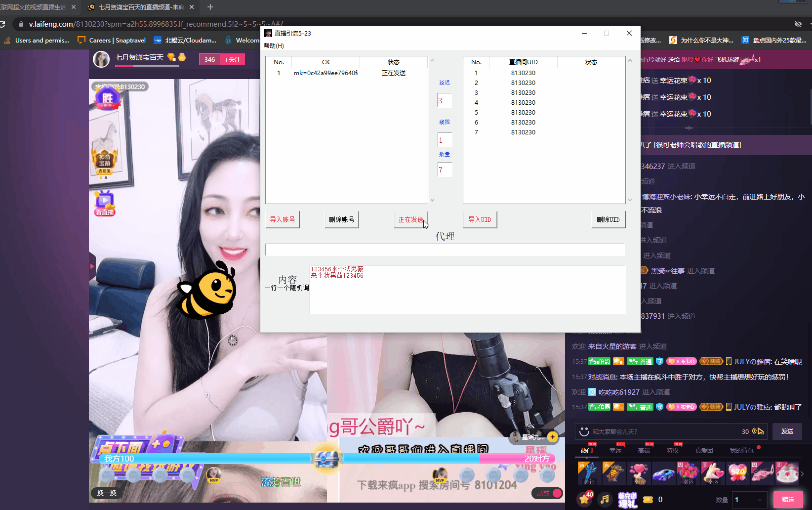Click the 正在发送 sending button
This screenshot has height=510, width=812.
point(411,219)
